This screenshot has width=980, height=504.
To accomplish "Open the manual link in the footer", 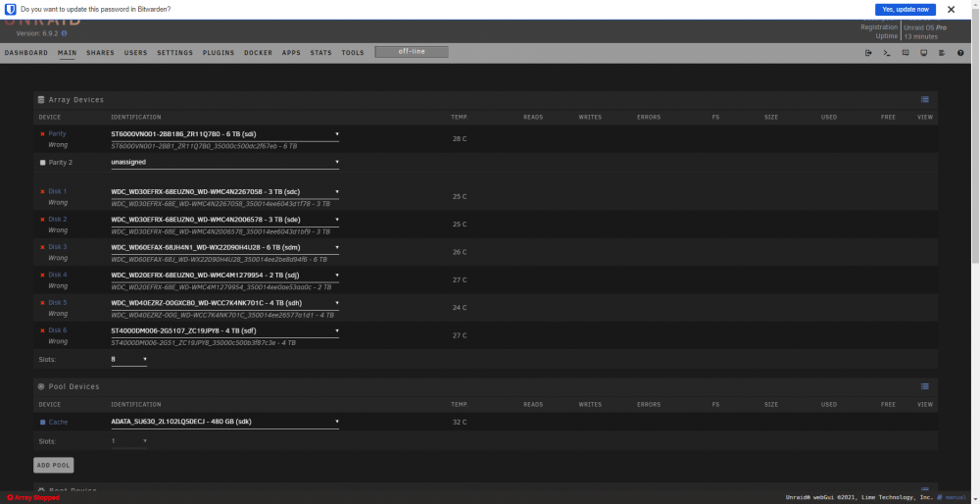I will point(955,498).
